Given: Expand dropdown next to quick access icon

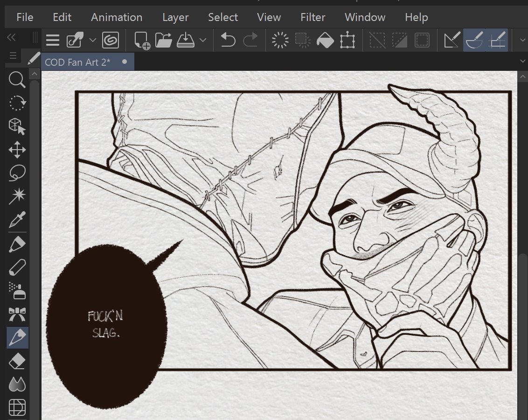Looking at the screenshot, I should [93, 41].
